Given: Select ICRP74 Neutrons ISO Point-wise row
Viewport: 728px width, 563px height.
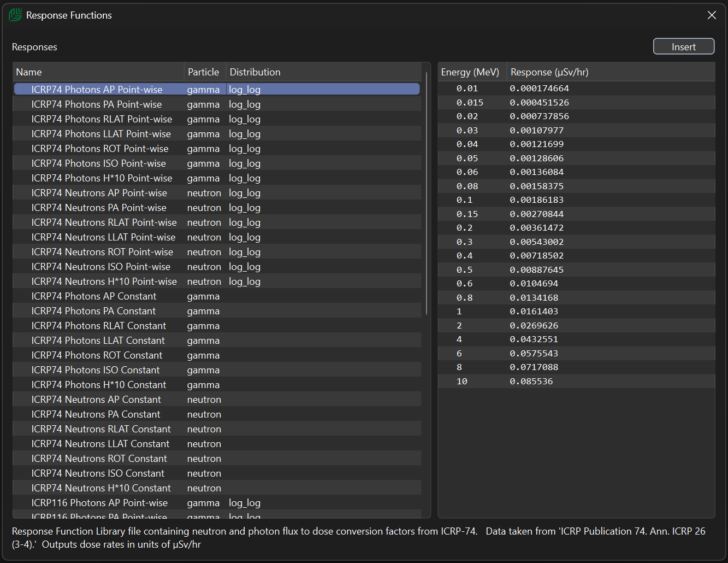Looking at the screenshot, I should 217,267.
